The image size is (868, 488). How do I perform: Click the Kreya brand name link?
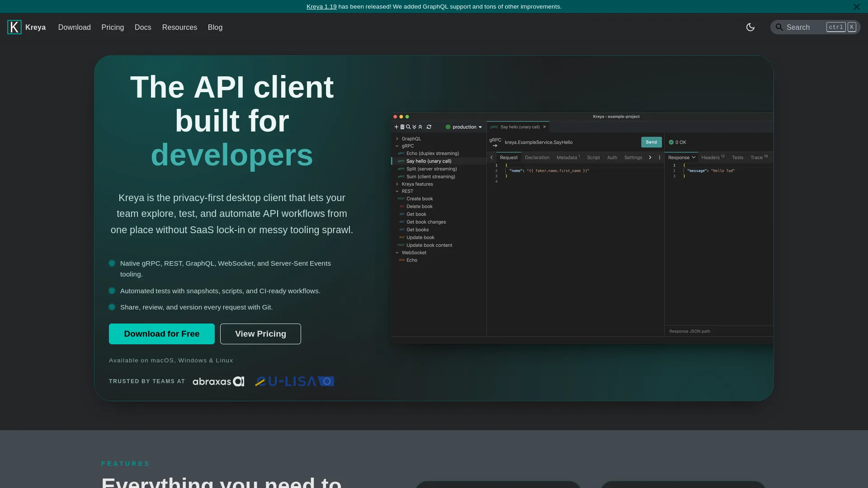(x=35, y=28)
